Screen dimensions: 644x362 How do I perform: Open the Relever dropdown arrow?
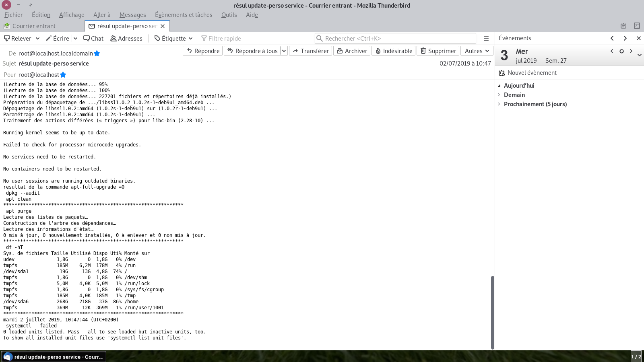click(37, 38)
